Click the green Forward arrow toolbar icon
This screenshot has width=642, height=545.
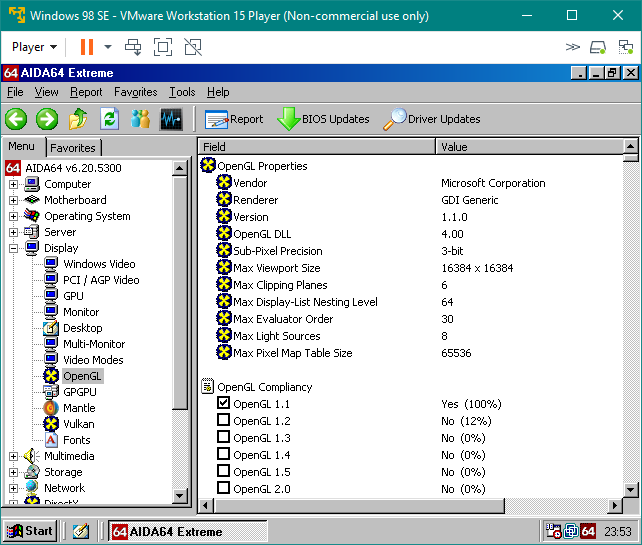[x=46, y=119]
